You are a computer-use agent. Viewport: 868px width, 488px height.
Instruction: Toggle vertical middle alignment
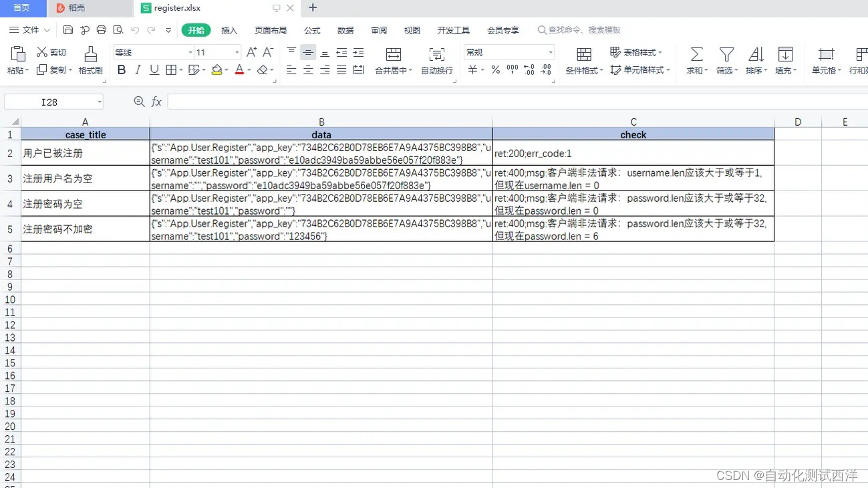308,52
